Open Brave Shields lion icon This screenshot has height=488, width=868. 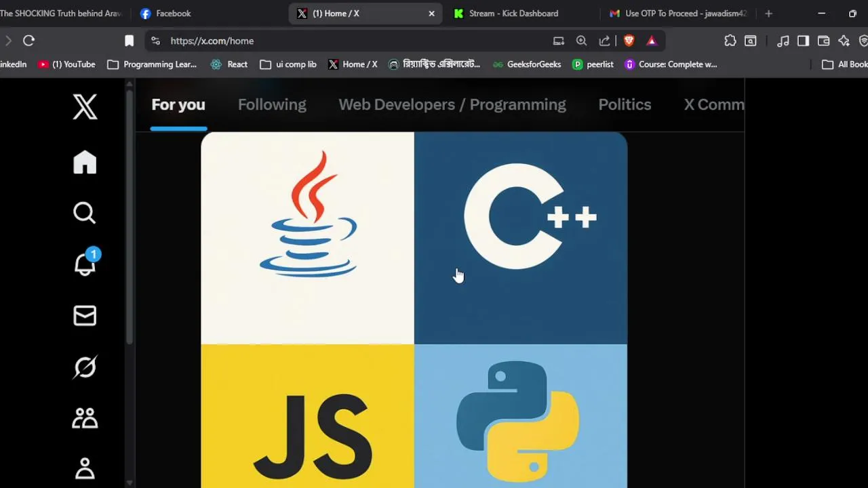[629, 41]
